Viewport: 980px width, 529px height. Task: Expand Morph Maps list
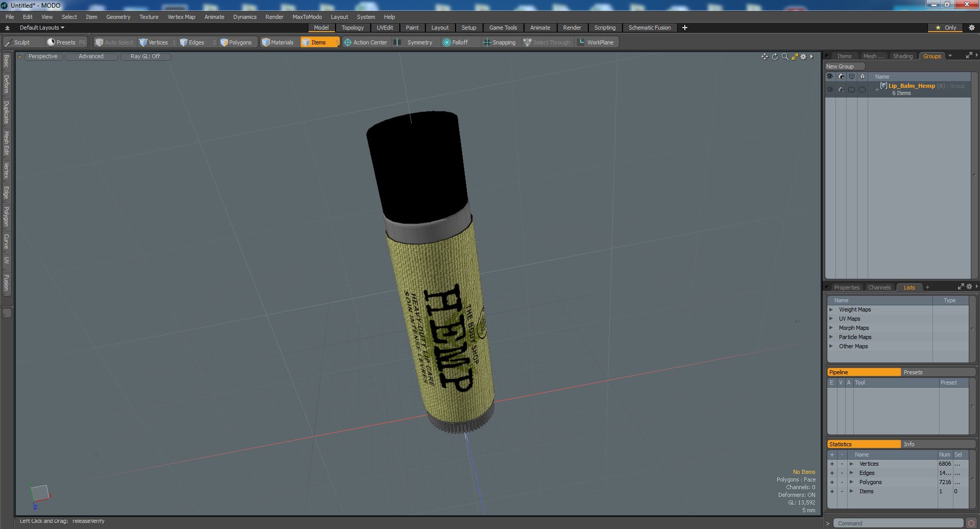click(x=831, y=328)
